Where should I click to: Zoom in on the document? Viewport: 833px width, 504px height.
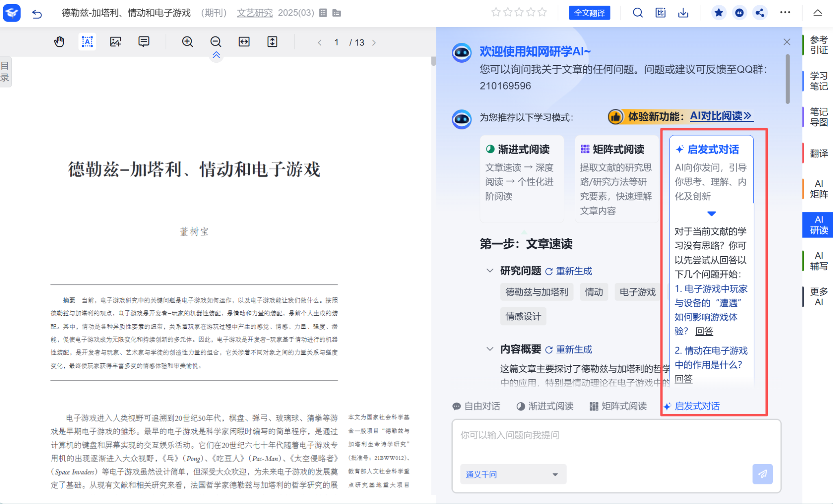(187, 42)
